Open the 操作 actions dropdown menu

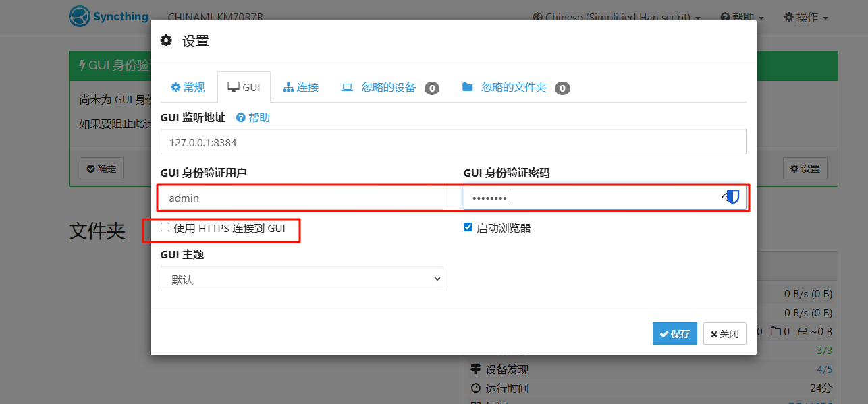(806, 17)
